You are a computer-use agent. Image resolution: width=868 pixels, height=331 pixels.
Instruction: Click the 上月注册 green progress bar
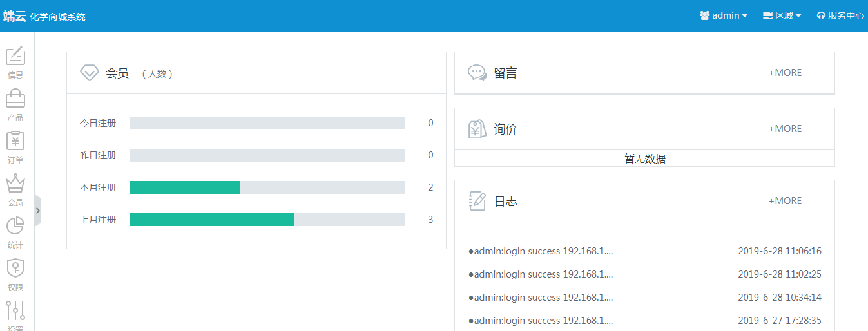tap(212, 220)
